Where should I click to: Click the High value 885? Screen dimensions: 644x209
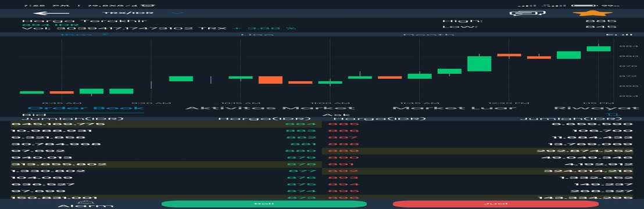click(601, 21)
